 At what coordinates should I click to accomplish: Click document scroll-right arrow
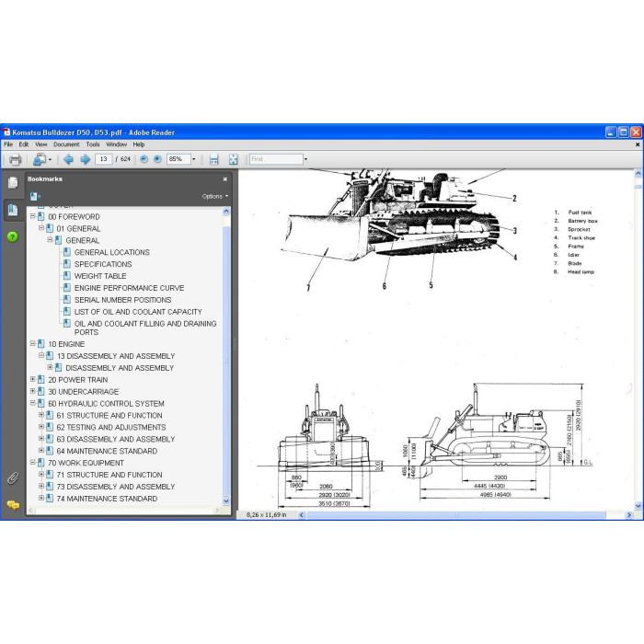pyautogui.click(x=628, y=514)
